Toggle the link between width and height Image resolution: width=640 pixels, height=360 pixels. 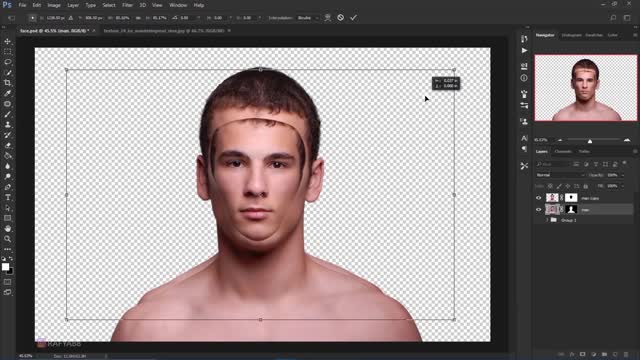click(138, 18)
